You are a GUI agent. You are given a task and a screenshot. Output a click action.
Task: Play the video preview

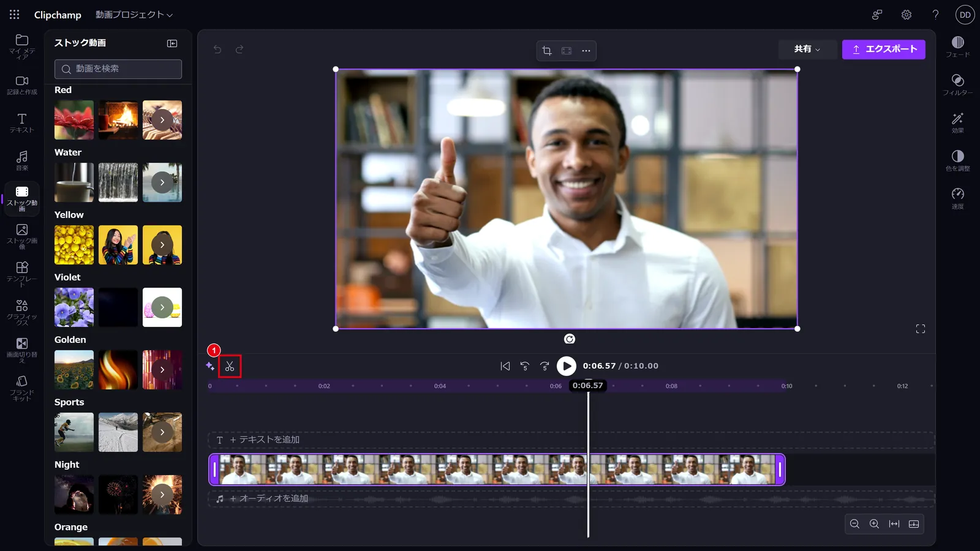567,366
